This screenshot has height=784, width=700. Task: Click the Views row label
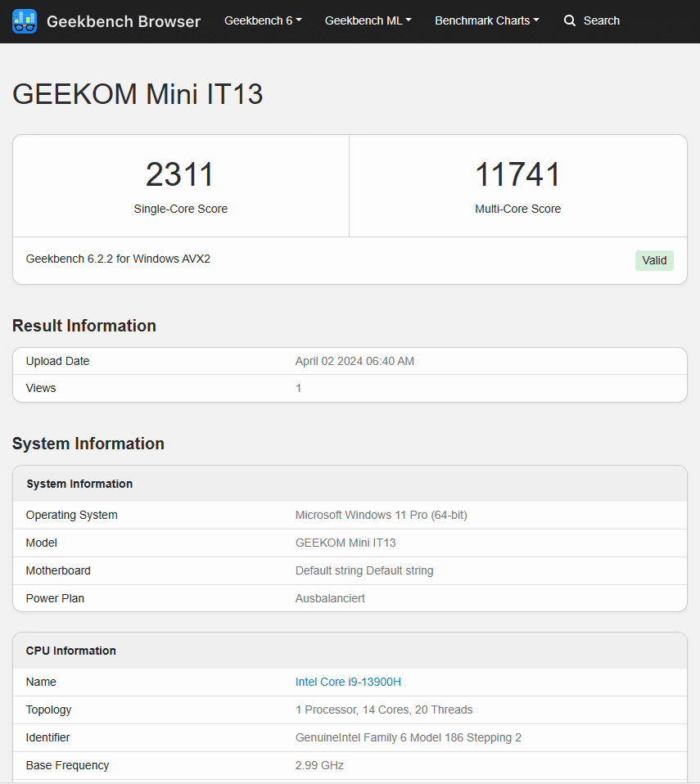pos(41,388)
